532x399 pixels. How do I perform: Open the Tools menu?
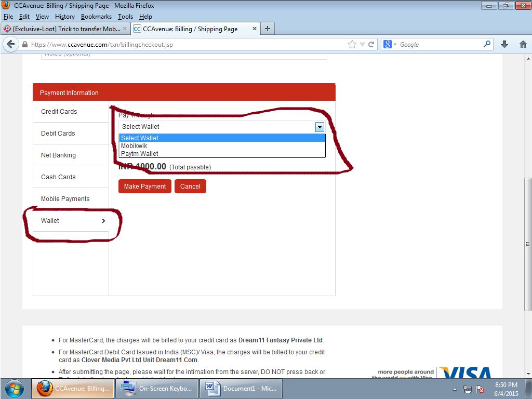pyautogui.click(x=125, y=17)
